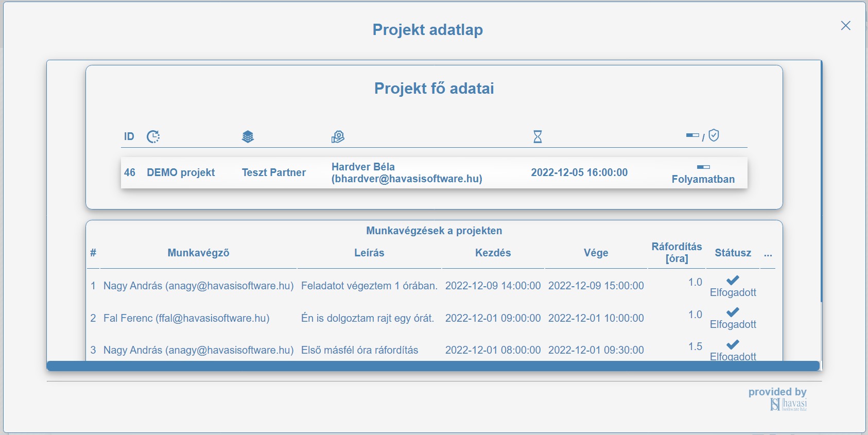Click the horizontal scrollbar below the table
Image resolution: width=868 pixels, height=435 pixels.
433,366
